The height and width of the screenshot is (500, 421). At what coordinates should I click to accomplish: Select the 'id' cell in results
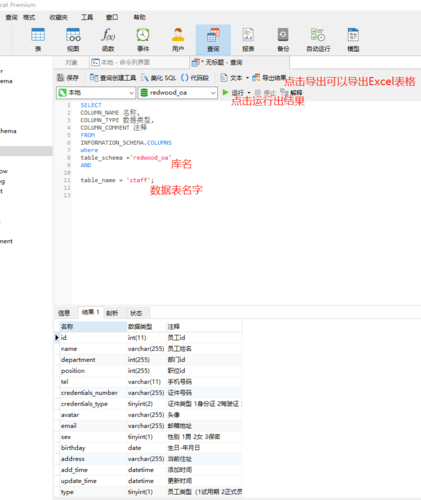tap(93, 338)
